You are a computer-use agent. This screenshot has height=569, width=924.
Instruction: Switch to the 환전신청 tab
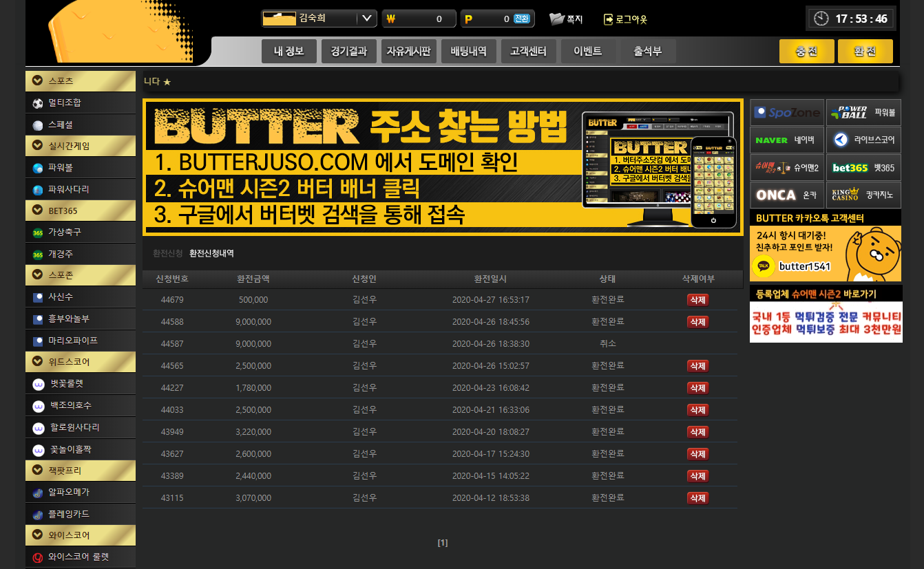pos(168,253)
